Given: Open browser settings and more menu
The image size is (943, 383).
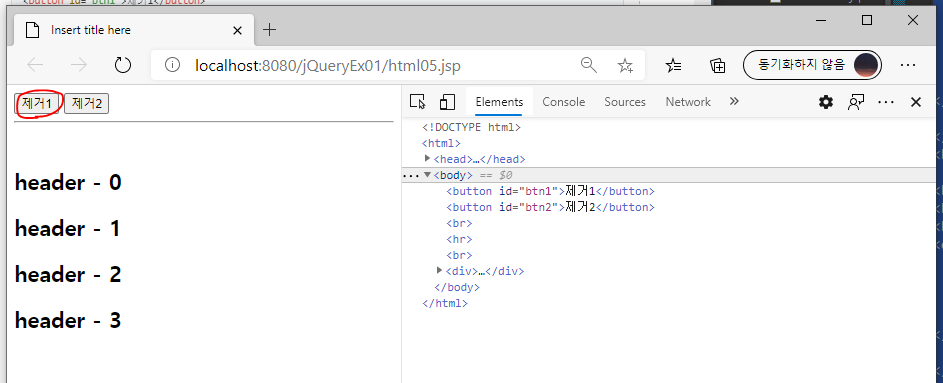Looking at the screenshot, I should [908, 65].
